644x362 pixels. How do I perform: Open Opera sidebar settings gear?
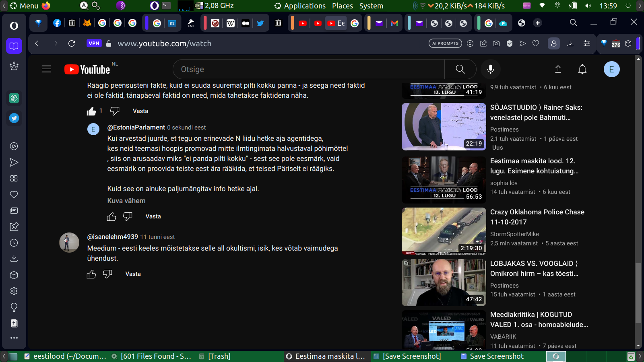tap(14, 291)
